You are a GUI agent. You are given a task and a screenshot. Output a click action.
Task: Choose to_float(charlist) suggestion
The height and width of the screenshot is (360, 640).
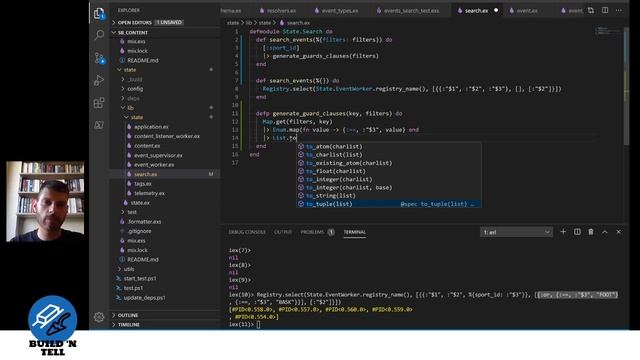click(389, 171)
